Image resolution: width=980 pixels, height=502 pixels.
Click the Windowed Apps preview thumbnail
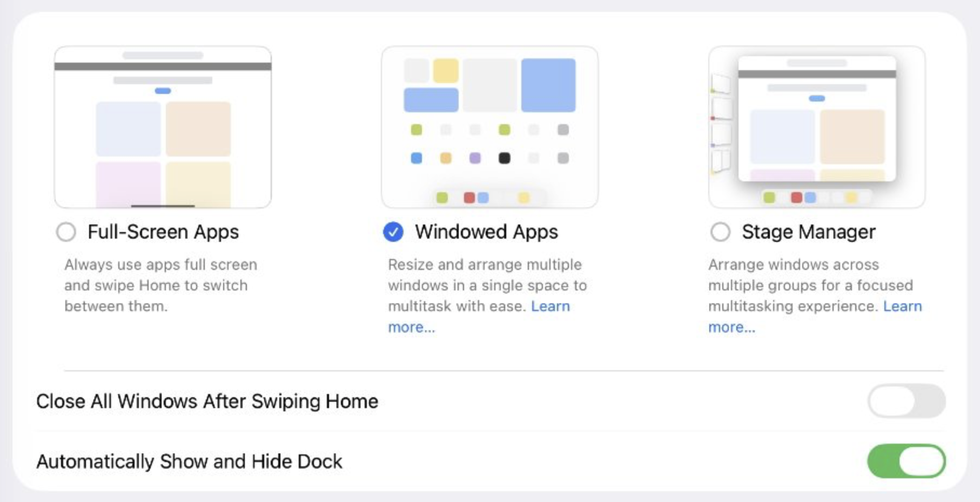(489, 127)
